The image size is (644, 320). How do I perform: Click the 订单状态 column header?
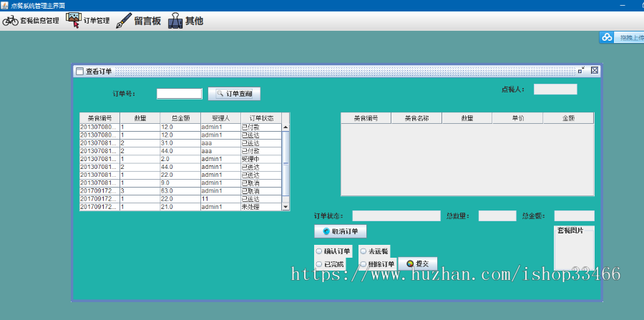point(260,118)
